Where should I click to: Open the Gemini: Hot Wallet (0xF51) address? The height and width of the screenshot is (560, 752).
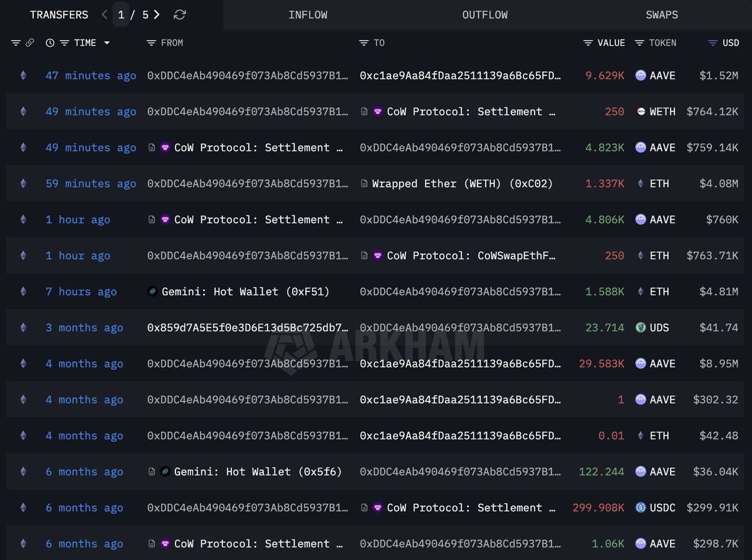coord(245,292)
